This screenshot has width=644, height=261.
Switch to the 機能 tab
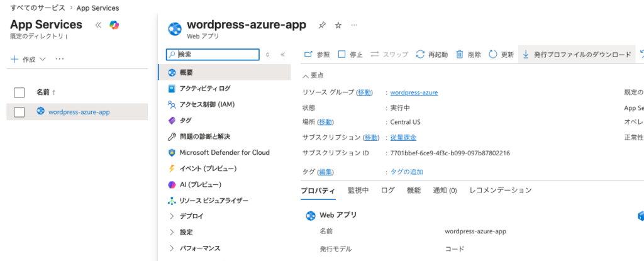tap(414, 191)
